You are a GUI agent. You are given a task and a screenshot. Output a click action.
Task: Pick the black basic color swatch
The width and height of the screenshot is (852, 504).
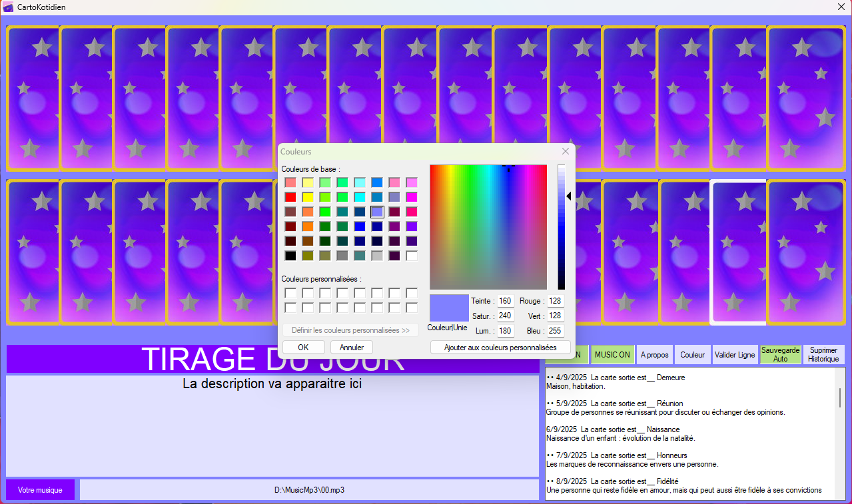290,256
